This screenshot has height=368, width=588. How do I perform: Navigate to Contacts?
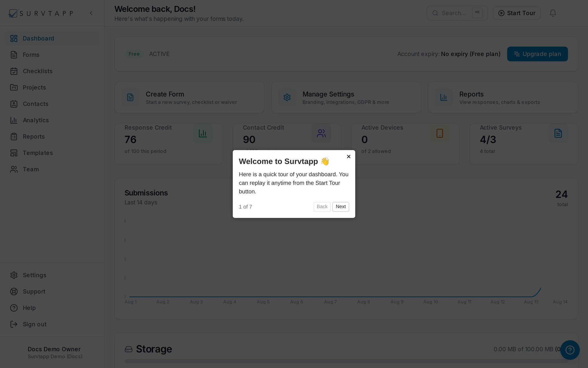(52, 104)
